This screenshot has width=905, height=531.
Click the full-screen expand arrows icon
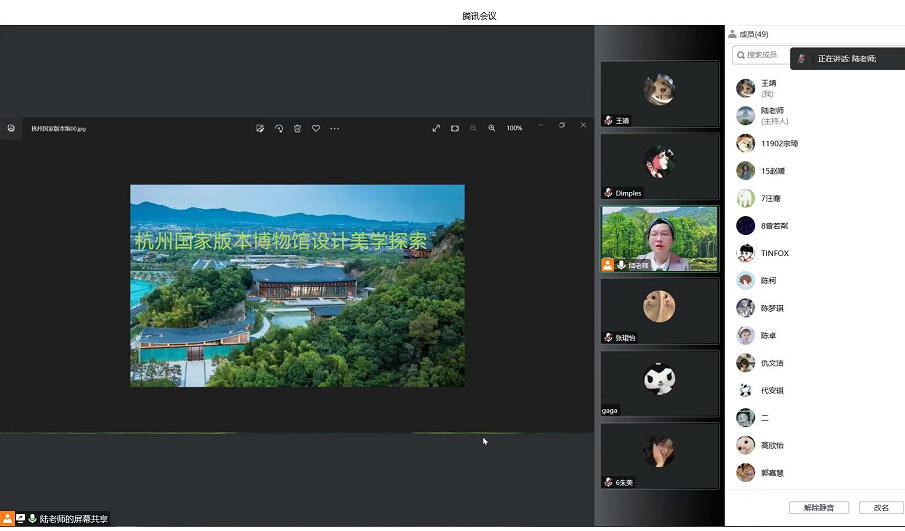[x=436, y=128]
